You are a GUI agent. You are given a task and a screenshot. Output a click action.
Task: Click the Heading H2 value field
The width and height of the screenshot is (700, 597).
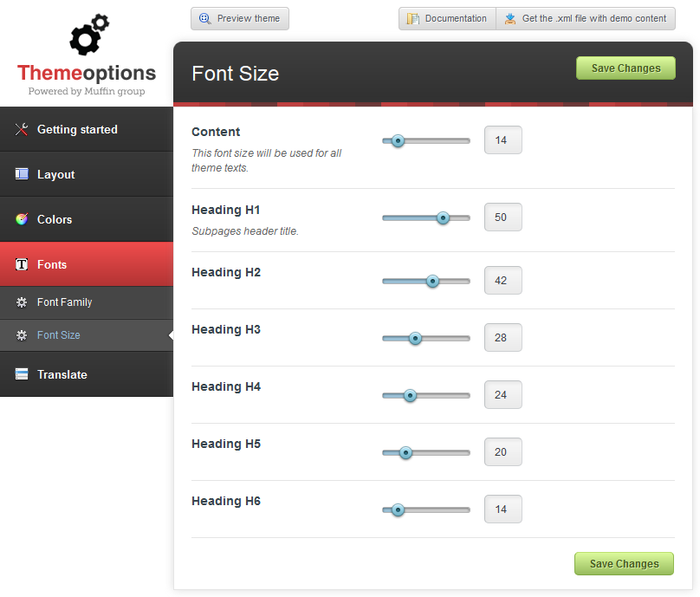[x=502, y=281]
